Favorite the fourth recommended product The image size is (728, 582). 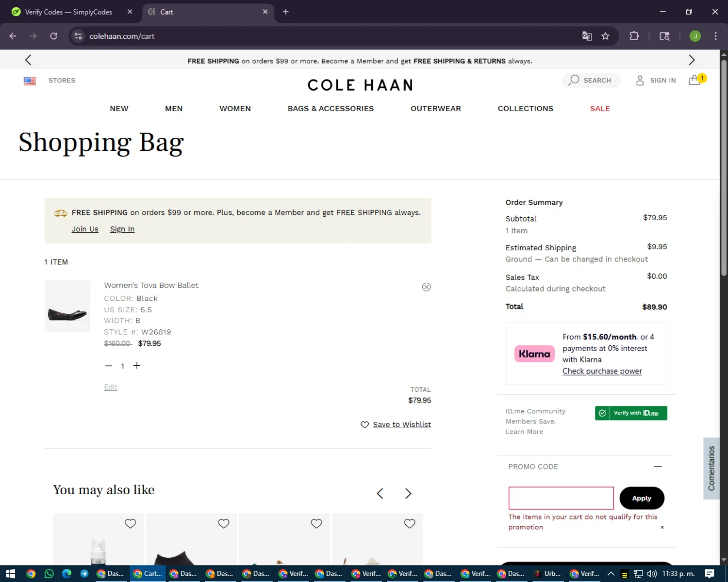point(410,524)
